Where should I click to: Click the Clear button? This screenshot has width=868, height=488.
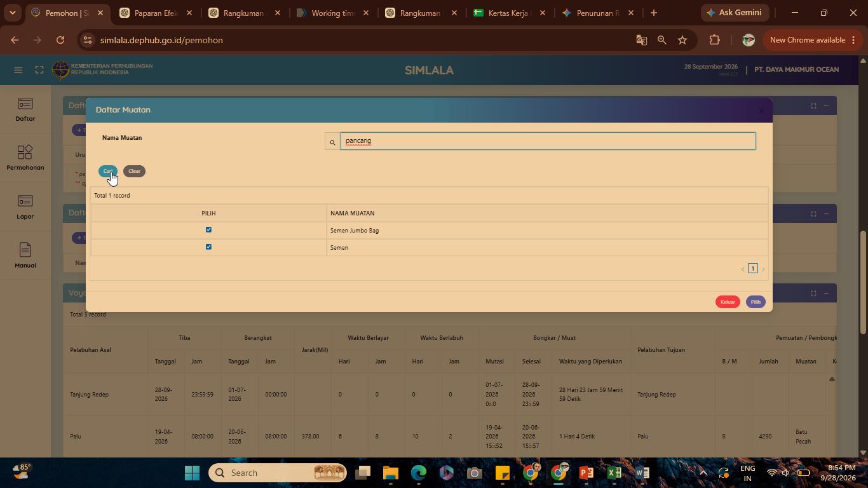tap(134, 171)
